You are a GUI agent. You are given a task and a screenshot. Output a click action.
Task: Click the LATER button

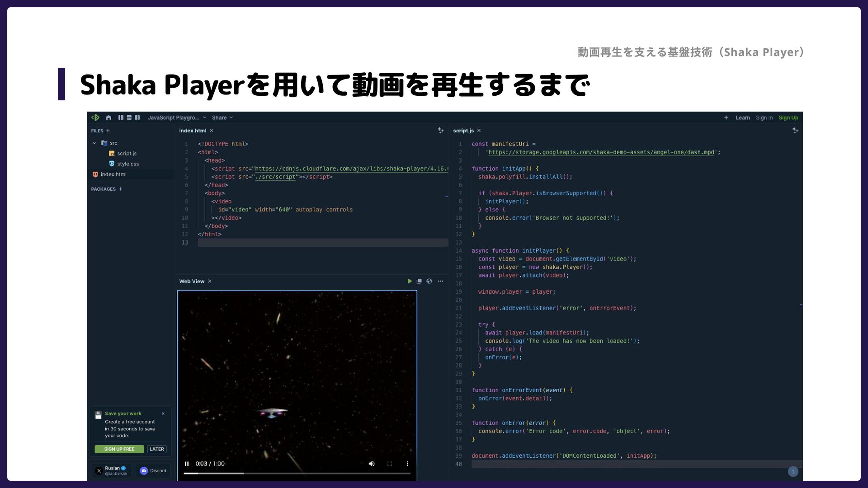click(157, 449)
